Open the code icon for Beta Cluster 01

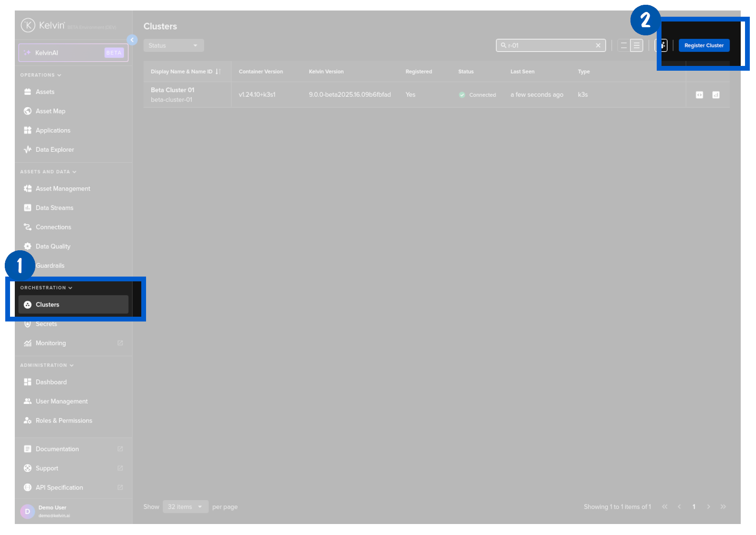pyautogui.click(x=699, y=95)
